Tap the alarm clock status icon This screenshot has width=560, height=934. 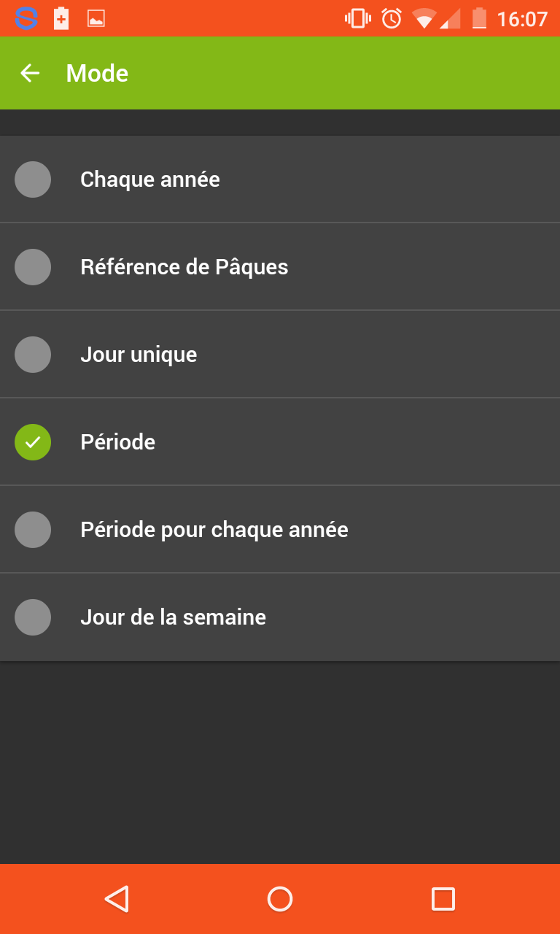tap(392, 18)
